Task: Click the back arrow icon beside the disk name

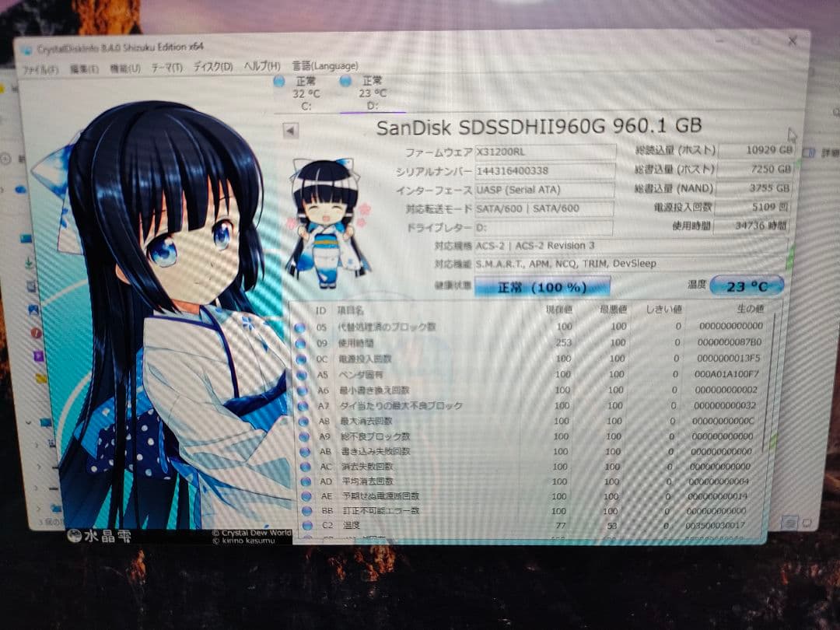Action: [x=290, y=131]
